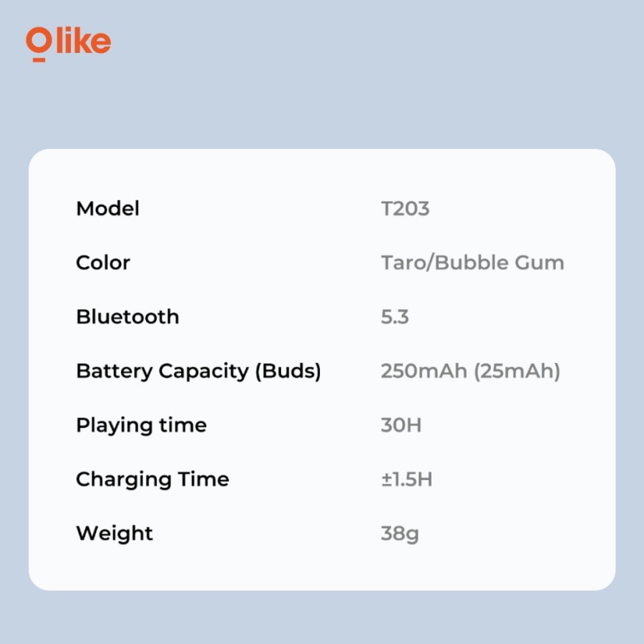Select the Color label
Screen dimensions: 644x644
(x=103, y=263)
